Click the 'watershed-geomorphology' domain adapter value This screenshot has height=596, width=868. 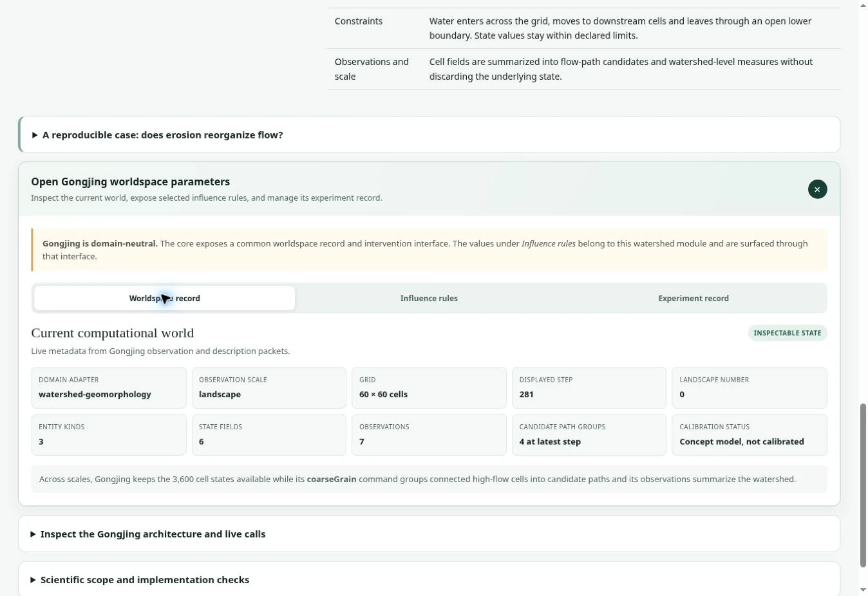pos(95,394)
